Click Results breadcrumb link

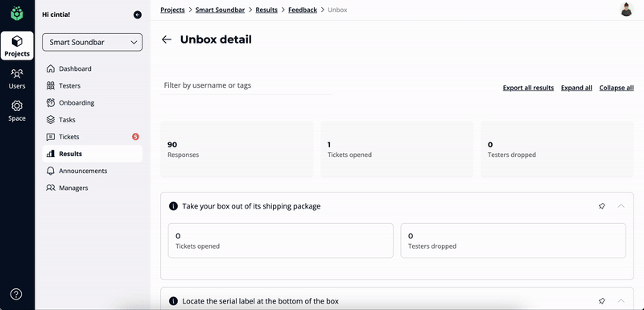point(266,10)
